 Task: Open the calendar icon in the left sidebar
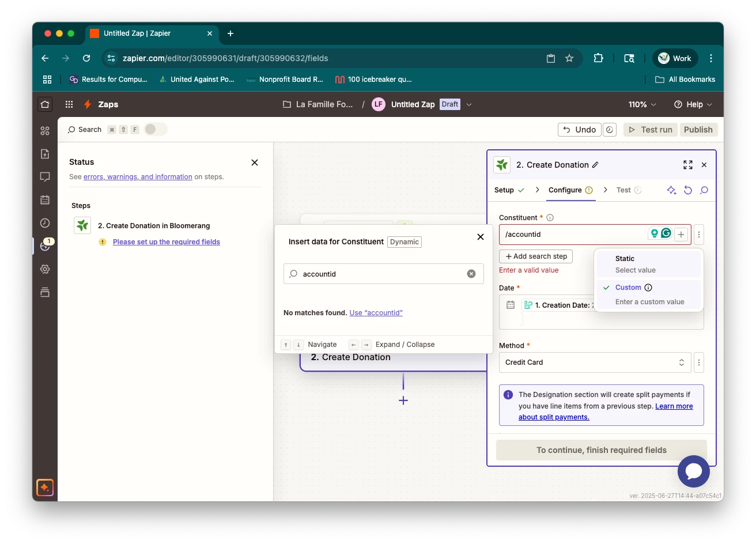pyautogui.click(x=45, y=200)
